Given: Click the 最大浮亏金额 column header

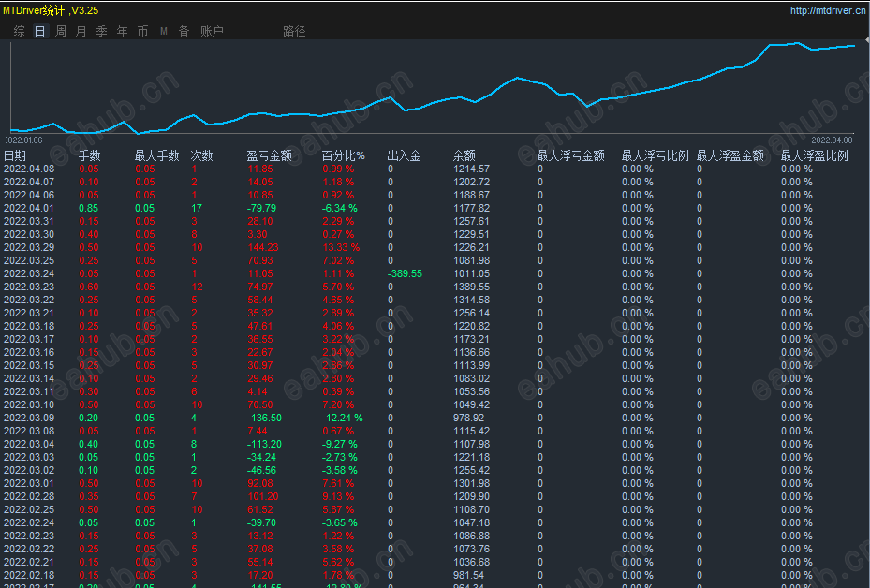Looking at the screenshot, I should [x=571, y=155].
